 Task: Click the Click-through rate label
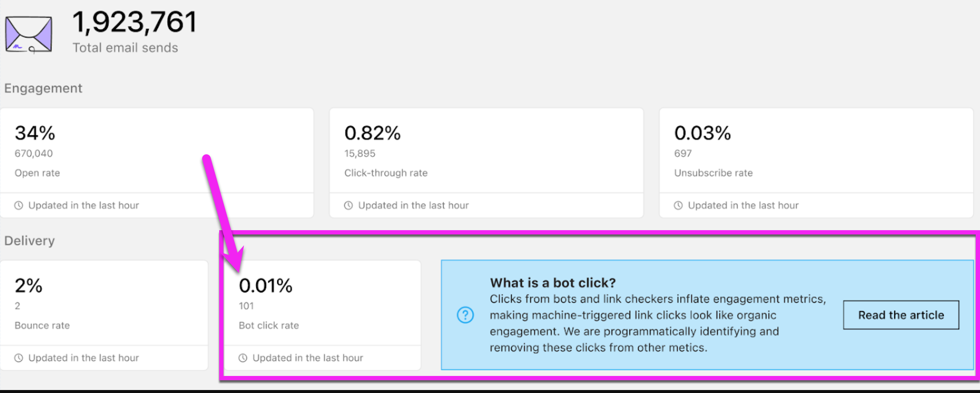pyautogui.click(x=385, y=173)
